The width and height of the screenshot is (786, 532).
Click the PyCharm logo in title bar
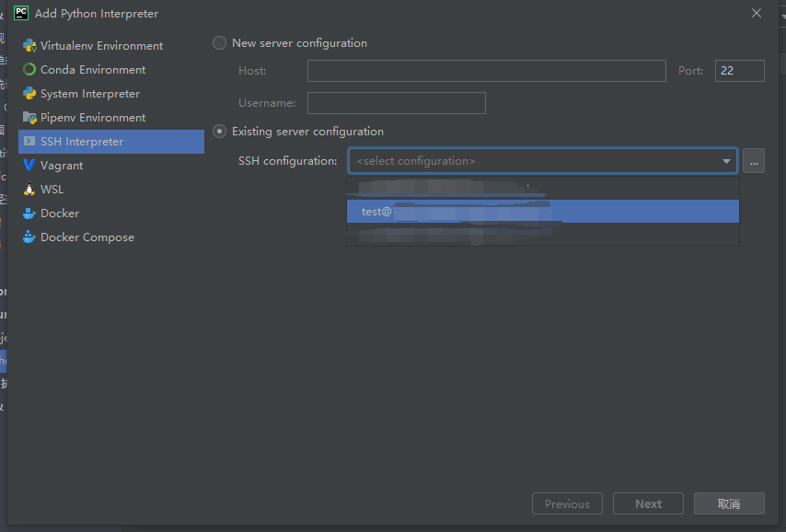click(21, 13)
